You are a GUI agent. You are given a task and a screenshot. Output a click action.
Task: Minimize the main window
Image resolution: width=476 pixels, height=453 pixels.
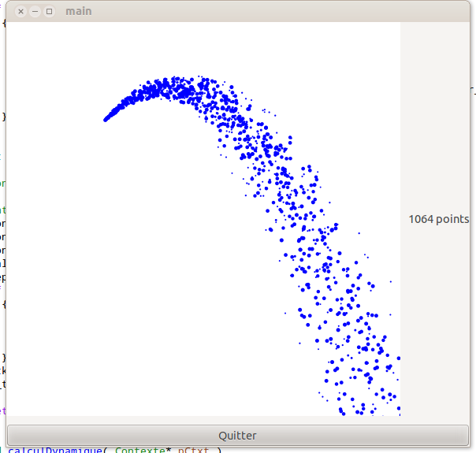pos(35,12)
